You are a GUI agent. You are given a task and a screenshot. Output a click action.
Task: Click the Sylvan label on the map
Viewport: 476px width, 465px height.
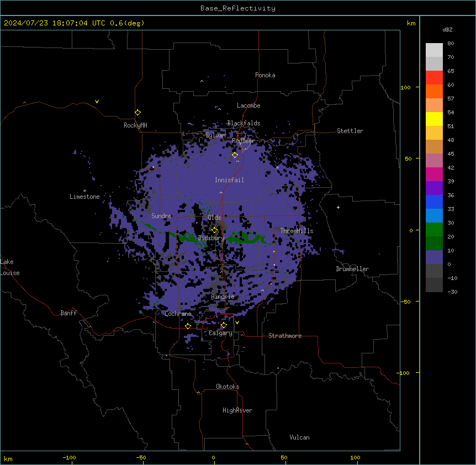pos(215,135)
